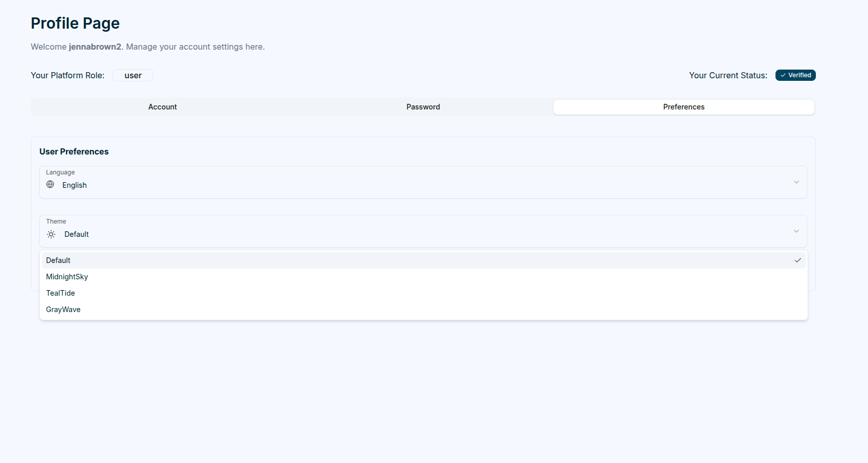Click the checkmark beside the Default option
Viewport: 868px width, 463px height.
(x=797, y=260)
